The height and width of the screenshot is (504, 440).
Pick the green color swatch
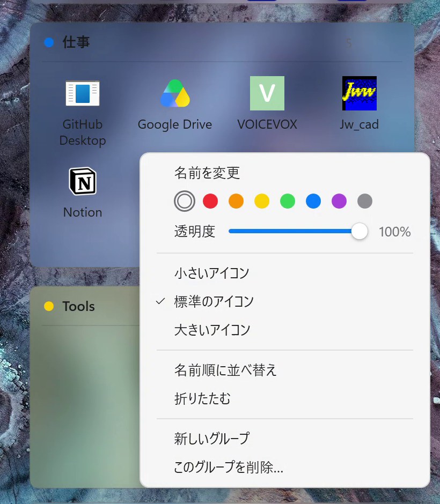(288, 201)
